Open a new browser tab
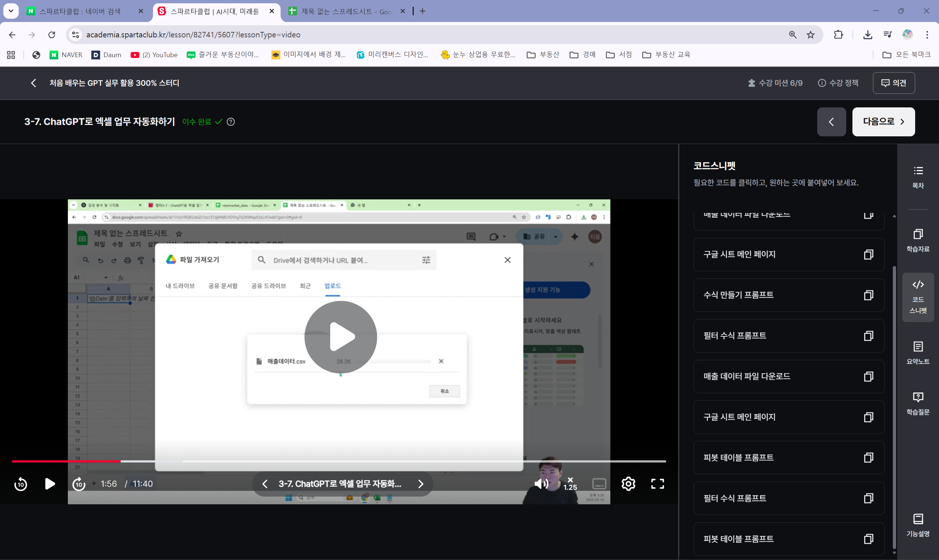Viewport: 939px width, 560px height. point(423,11)
